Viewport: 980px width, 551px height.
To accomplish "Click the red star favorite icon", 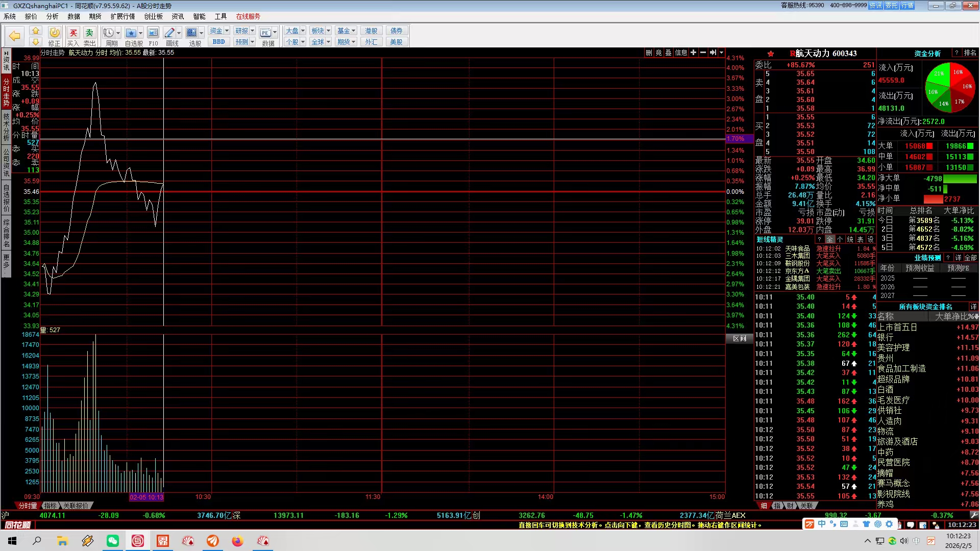I will (771, 54).
